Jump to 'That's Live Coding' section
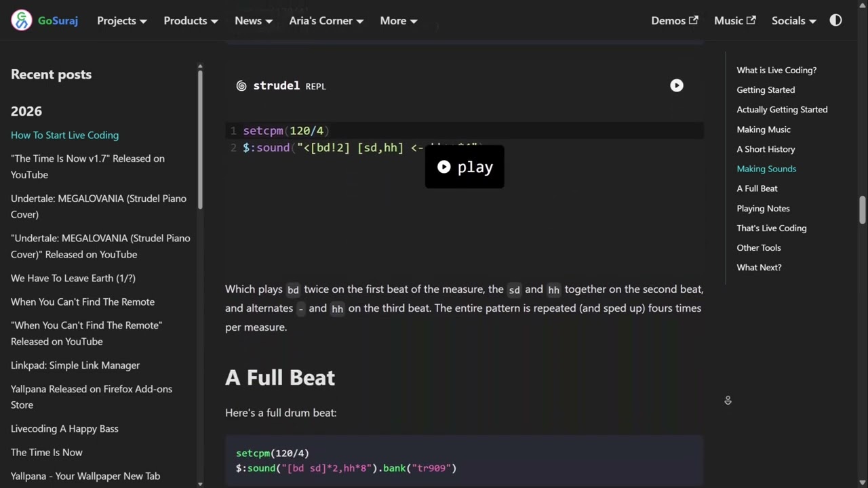The image size is (868, 488). 772,228
